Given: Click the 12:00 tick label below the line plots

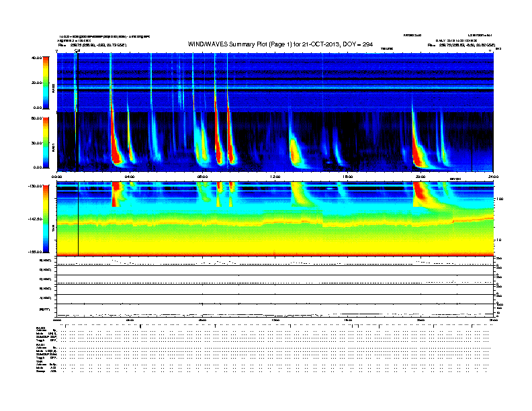Looking at the screenshot, I should (x=275, y=320).
